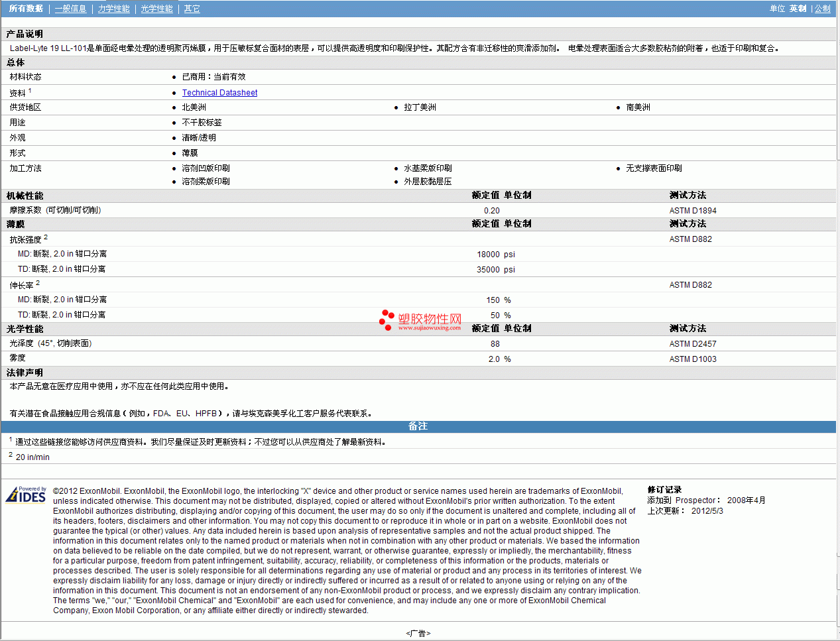
Task: Click the 清晰/透明 appearance entry
Action: (199, 138)
